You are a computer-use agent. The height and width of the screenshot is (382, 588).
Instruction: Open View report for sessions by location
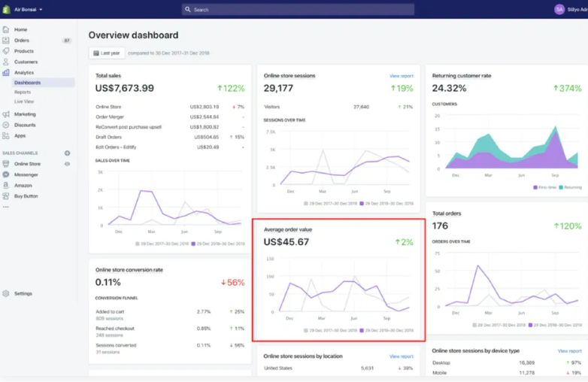pos(402,356)
